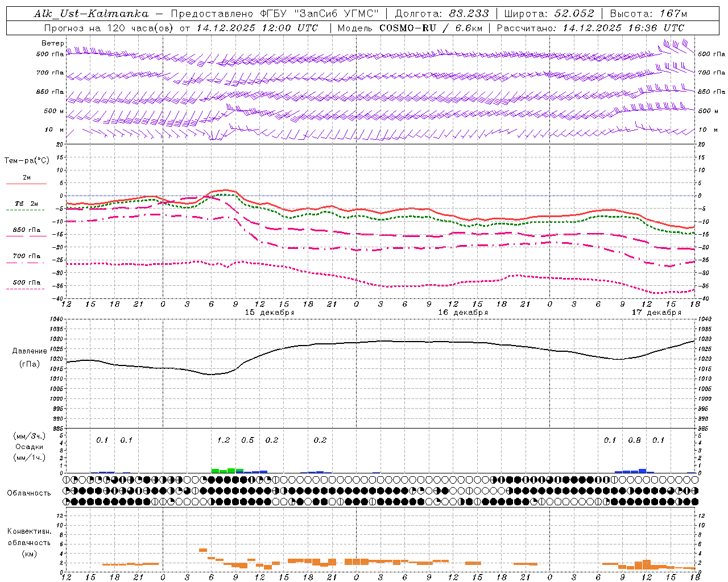Click the latitude value Широта: 52.052

[x=549, y=14]
